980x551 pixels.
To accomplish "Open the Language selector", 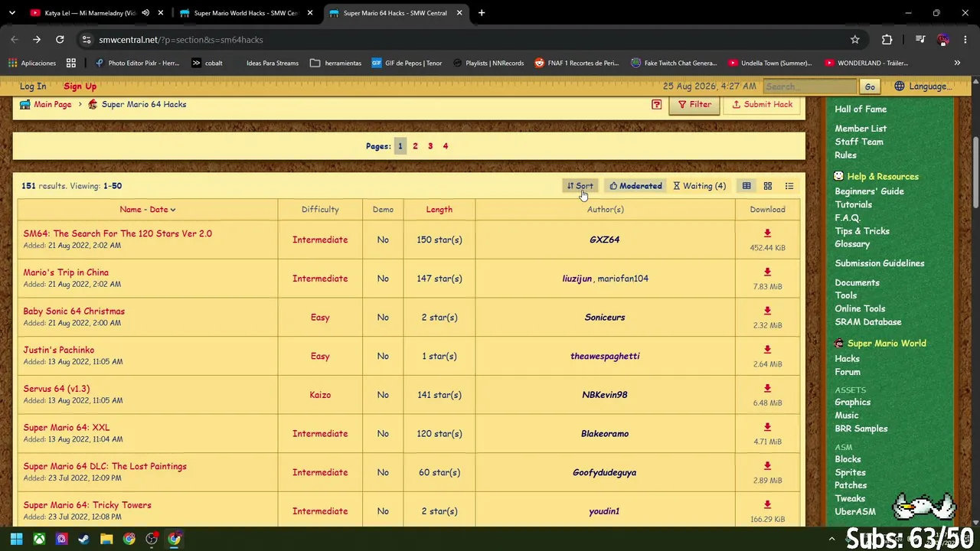I will pyautogui.click(x=923, y=86).
